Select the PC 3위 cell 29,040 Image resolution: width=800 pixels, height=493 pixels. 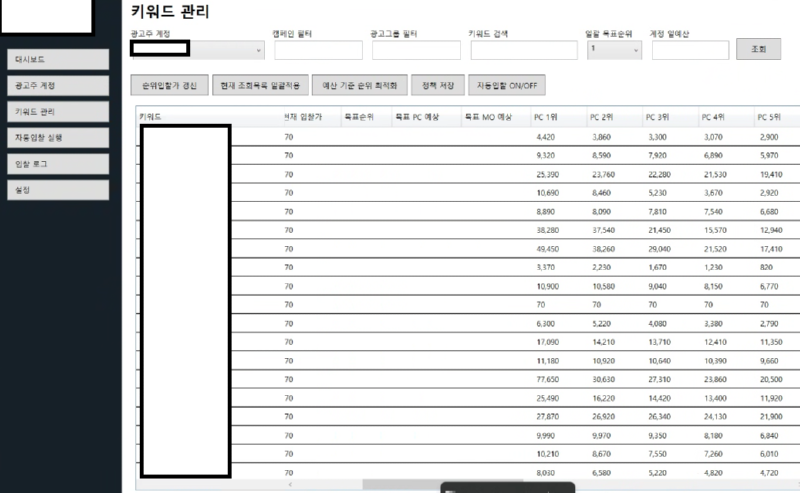click(x=659, y=249)
